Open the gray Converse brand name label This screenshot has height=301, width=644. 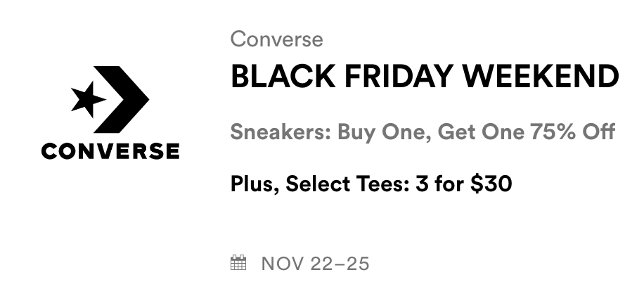(276, 39)
